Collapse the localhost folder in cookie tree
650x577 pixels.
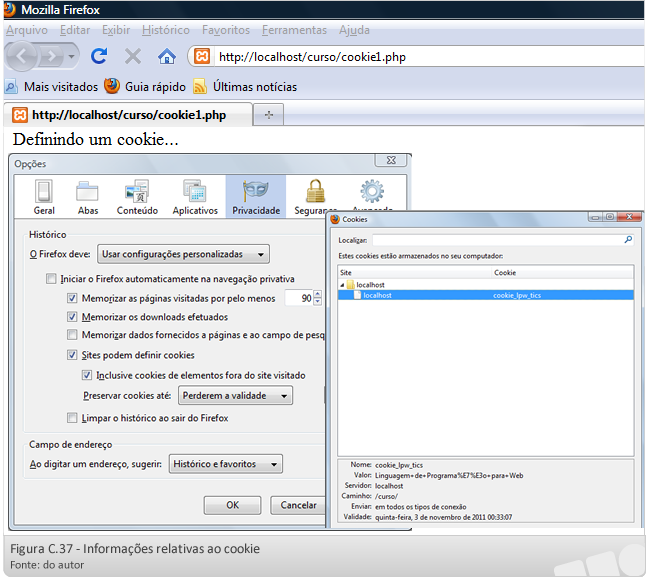(342, 285)
